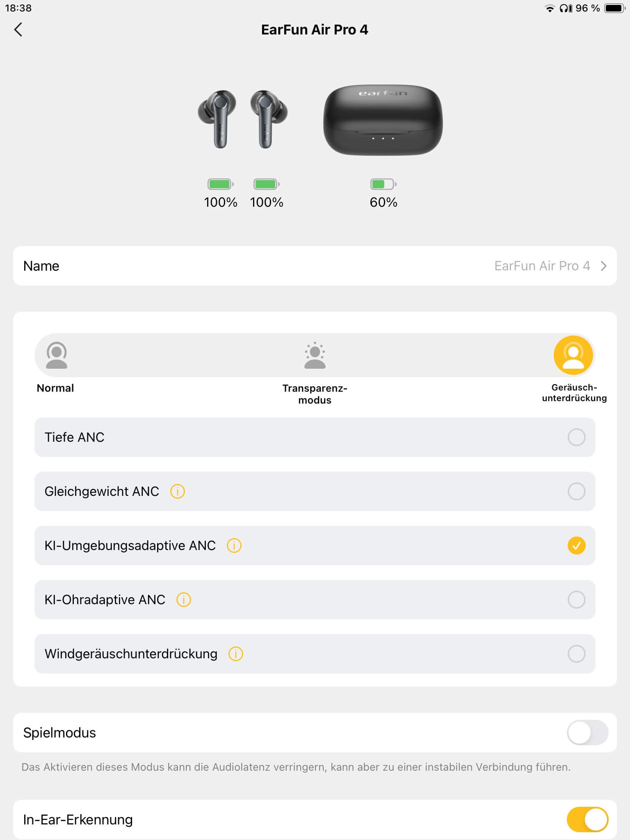Tap the case battery level icon
Viewport: 630px width, 840px height.
point(383,184)
